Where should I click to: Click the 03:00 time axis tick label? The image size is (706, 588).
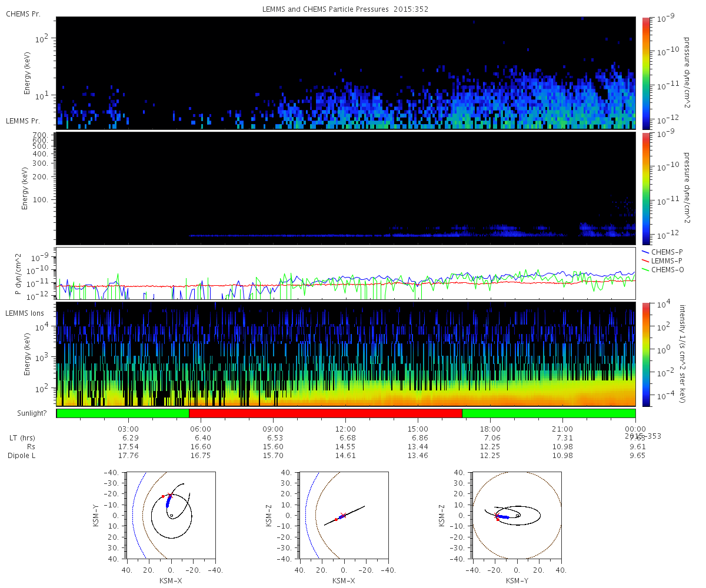128,429
